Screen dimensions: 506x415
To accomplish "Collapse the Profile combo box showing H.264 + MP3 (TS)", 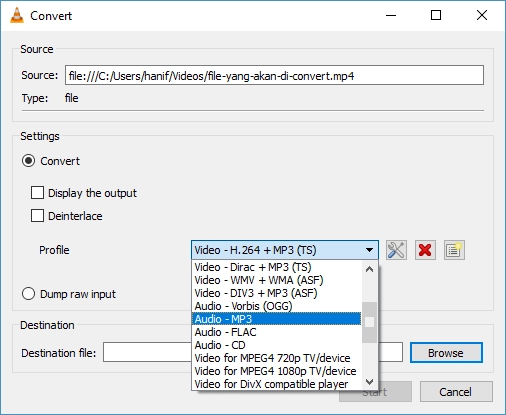I will pyautogui.click(x=285, y=250).
